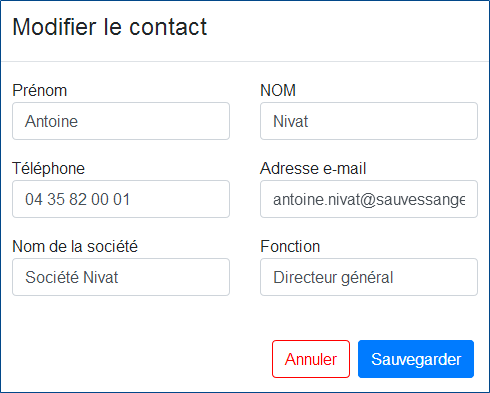The width and height of the screenshot is (490, 393).
Task: Click the Fonction field showing Directeur général
Action: [369, 277]
